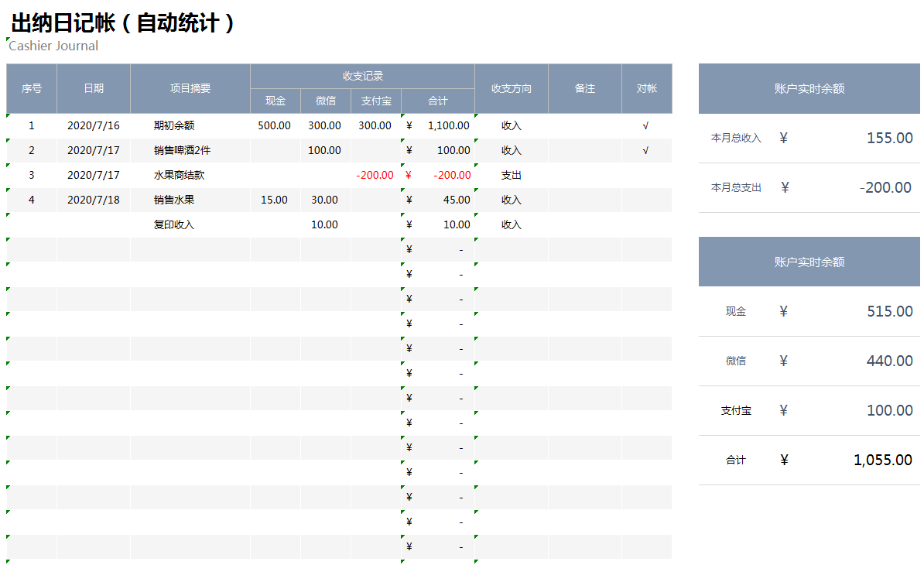Click the checkmark in the 期初余额 row
The width and height of the screenshot is (924, 565).
(x=646, y=125)
